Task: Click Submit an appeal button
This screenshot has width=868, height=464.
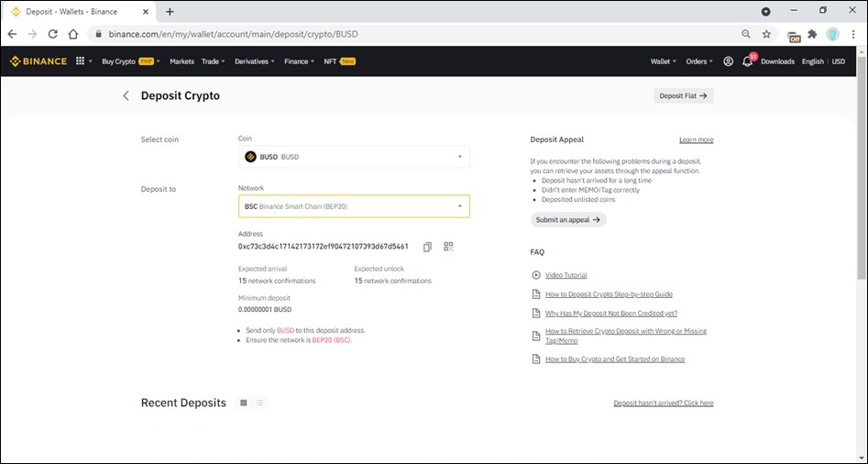Action: [x=568, y=220]
